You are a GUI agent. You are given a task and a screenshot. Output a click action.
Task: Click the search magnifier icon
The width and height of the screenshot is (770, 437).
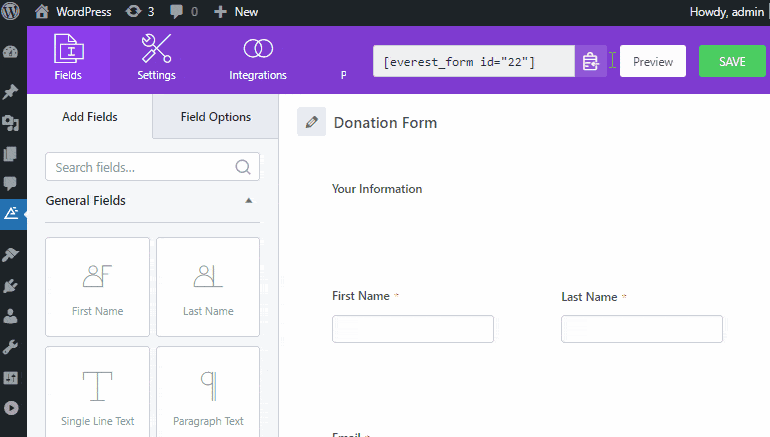click(243, 167)
